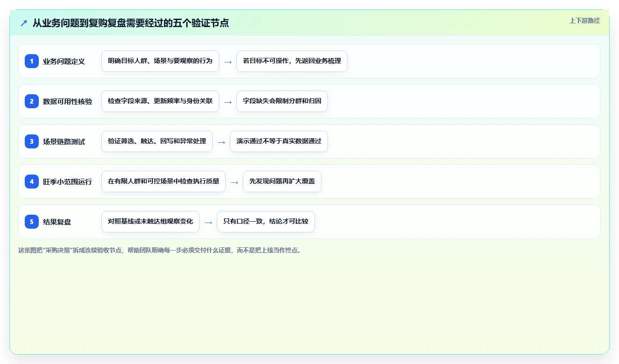Select the step 1 number badge
The height and width of the screenshot is (364, 619).
(32, 61)
